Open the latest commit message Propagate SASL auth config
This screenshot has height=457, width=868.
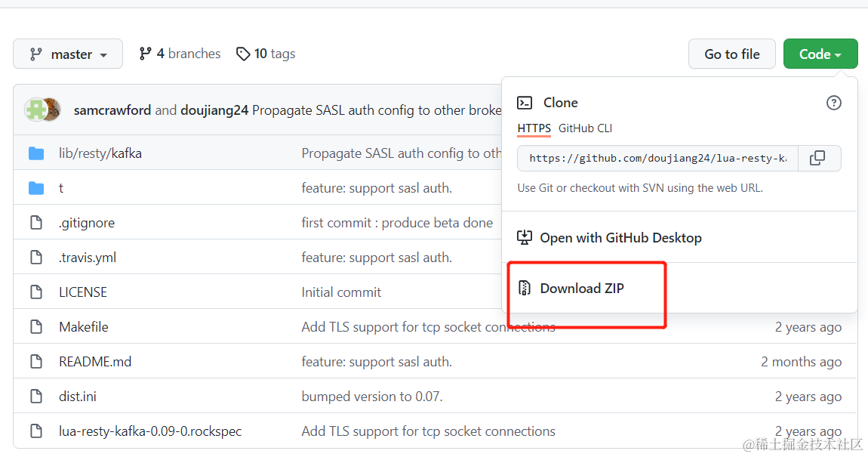tap(377, 110)
